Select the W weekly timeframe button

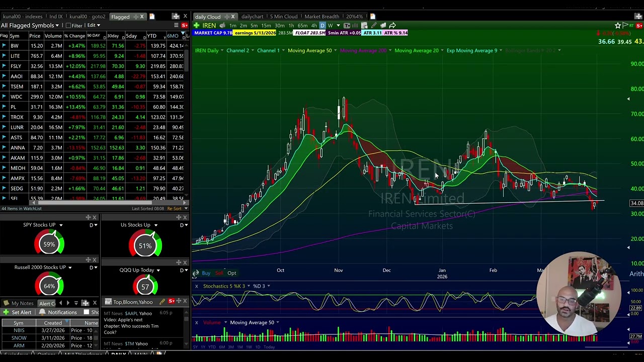pos(330,26)
